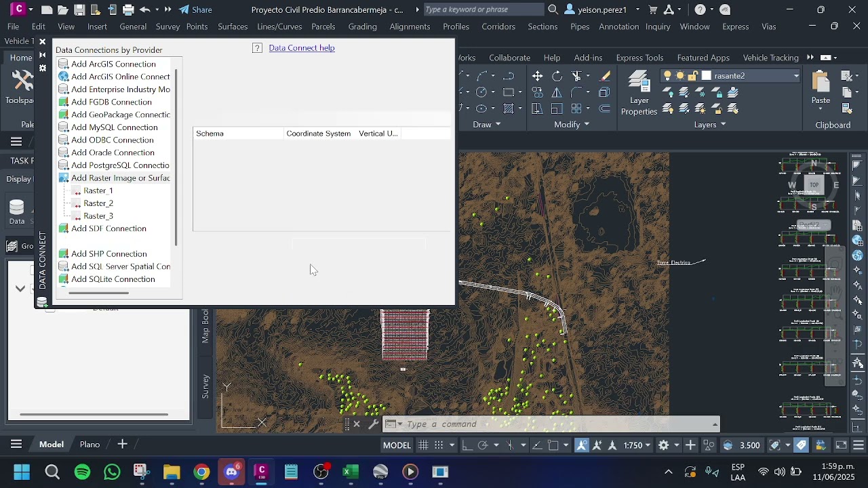Toggle the layer freeze sun icon

680,76
